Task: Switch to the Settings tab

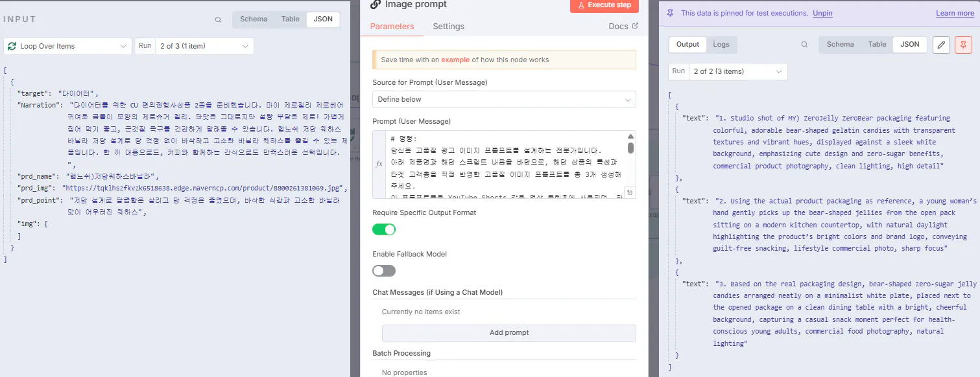Action: [x=449, y=27]
